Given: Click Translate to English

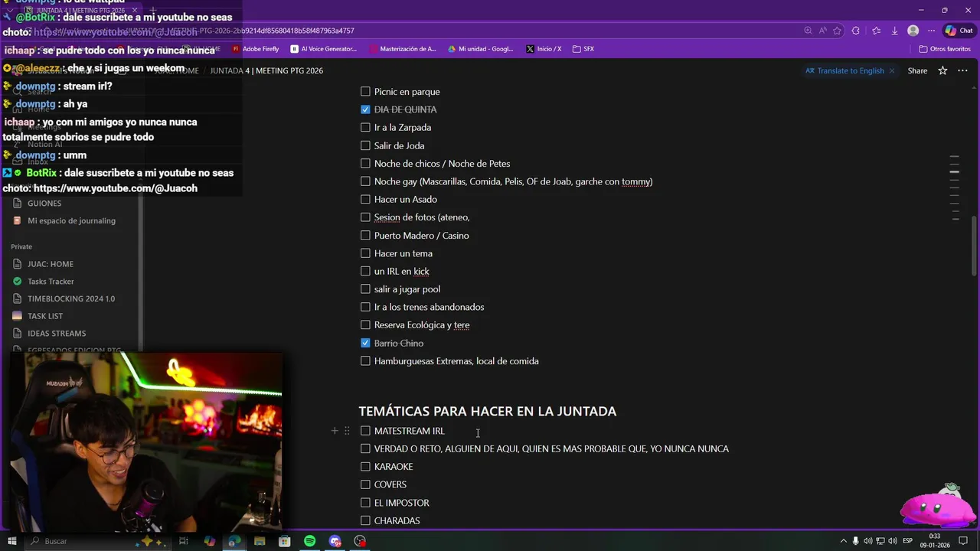Looking at the screenshot, I should [x=844, y=70].
